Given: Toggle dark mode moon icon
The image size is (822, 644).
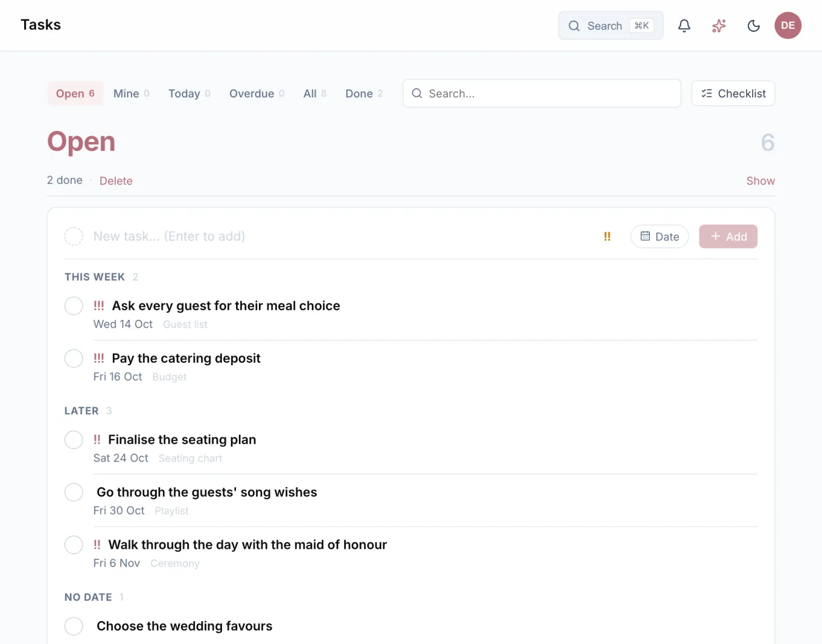Looking at the screenshot, I should coord(753,26).
